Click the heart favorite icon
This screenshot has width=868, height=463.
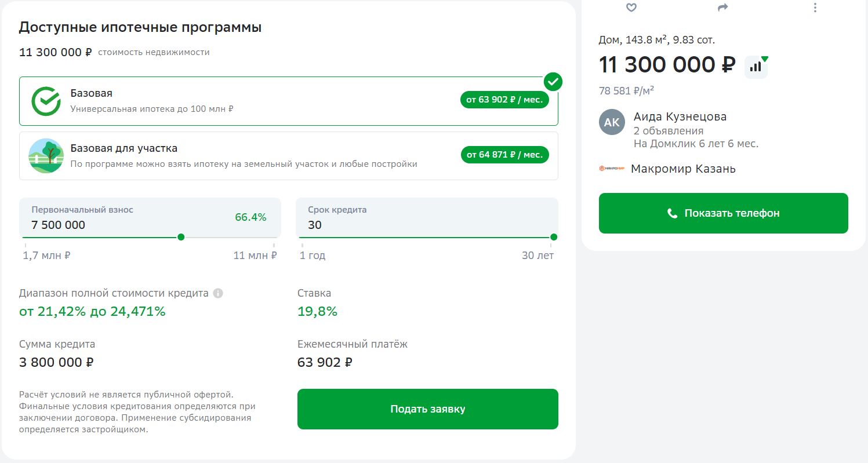click(x=631, y=8)
